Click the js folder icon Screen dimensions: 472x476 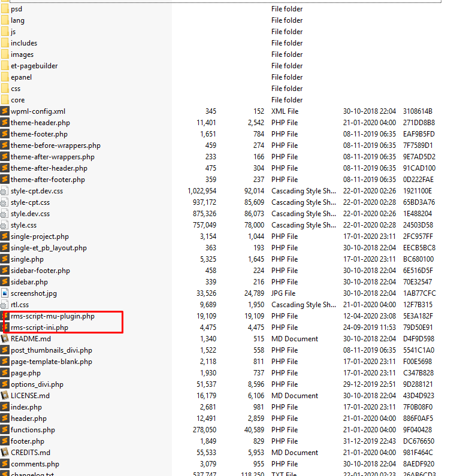pos(5,32)
